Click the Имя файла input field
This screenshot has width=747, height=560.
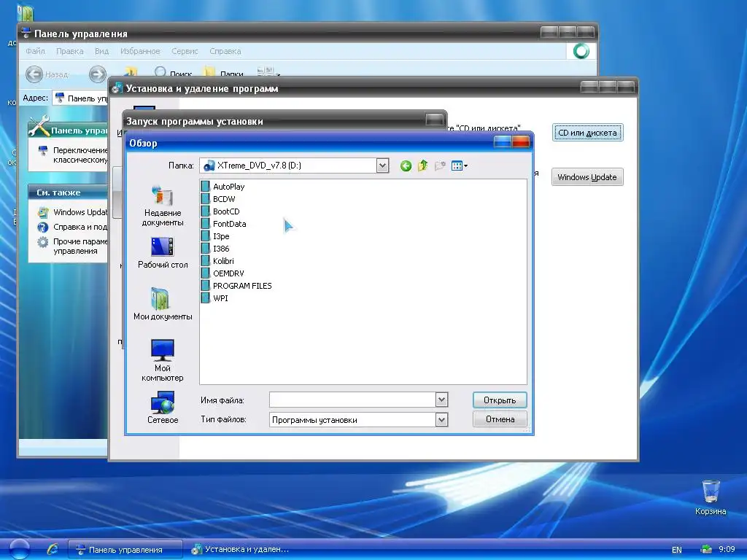(352, 400)
